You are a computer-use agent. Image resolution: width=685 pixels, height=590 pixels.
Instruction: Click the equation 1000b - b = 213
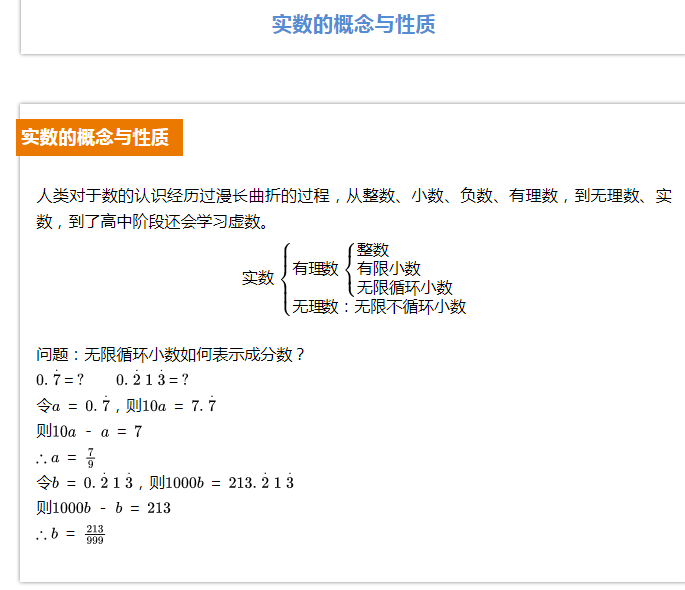click(x=103, y=508)
